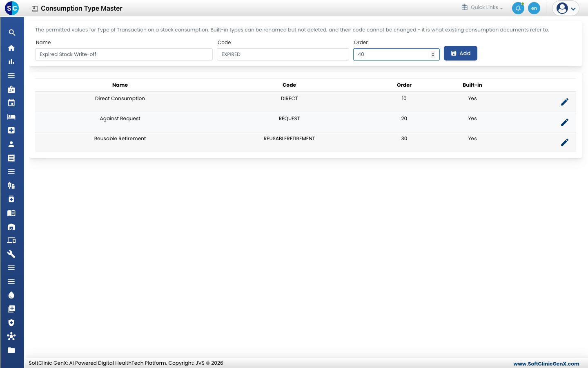Edit the Direct Consumption row

pyautogui.click(x=565, y=102)
